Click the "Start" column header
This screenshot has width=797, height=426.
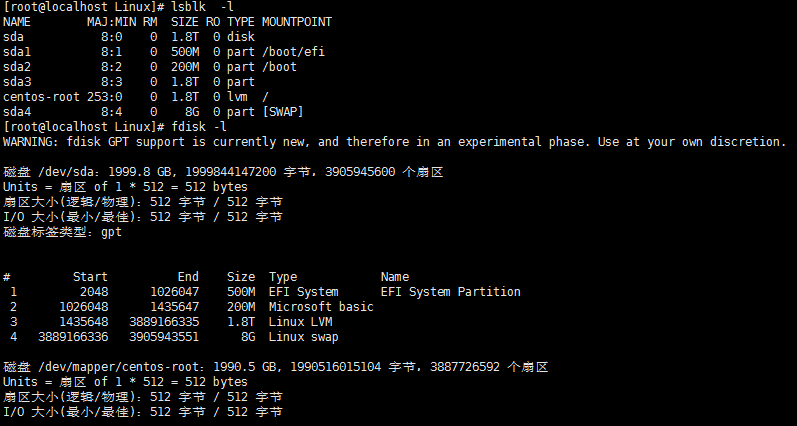tap(90, 277)
